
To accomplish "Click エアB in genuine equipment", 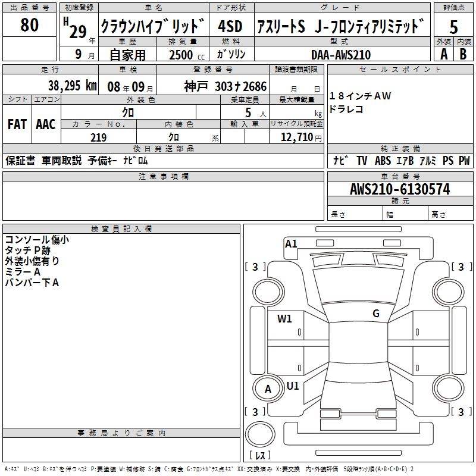I will (405, 161).
